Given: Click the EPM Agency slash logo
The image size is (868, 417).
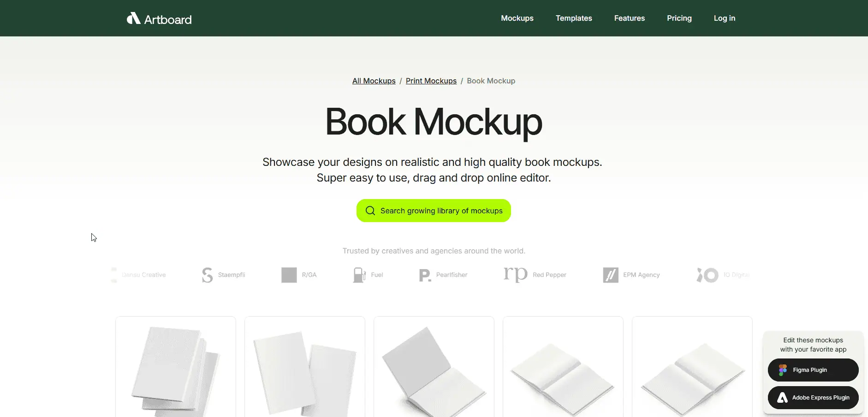Looking at the screenshot, I should click(611, 275).
